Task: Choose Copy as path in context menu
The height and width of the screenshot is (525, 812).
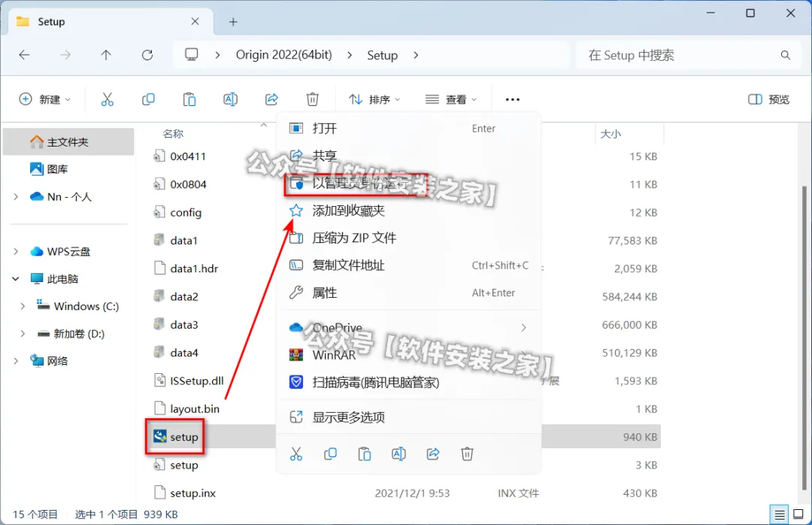Action: click(410, 266)
